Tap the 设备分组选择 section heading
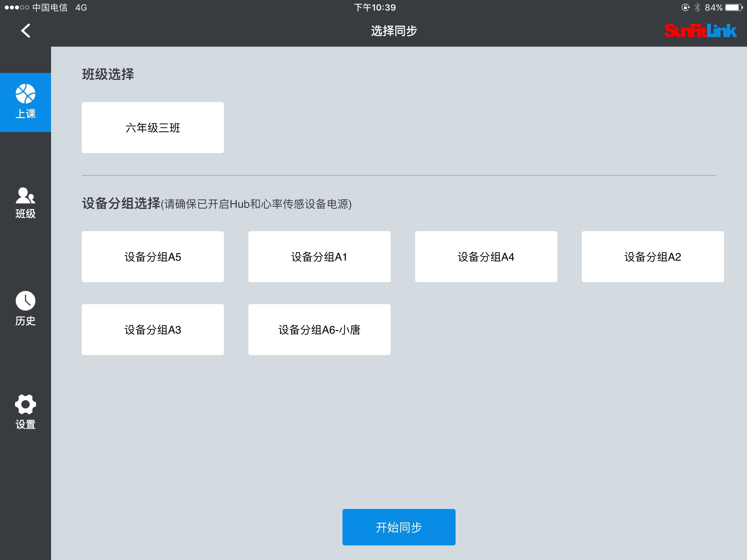Viewport: 747px width, 560px height. coord(121,203)
